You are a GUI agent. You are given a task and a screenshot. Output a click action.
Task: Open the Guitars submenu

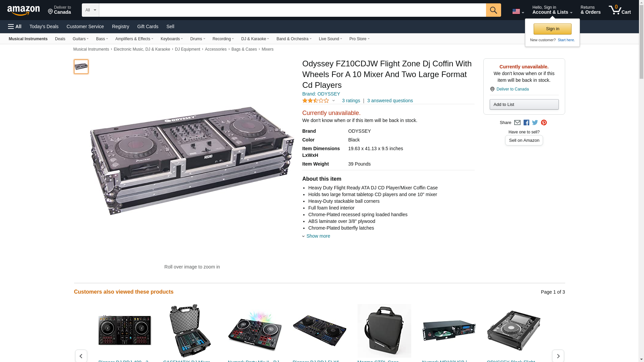(80, 39)
